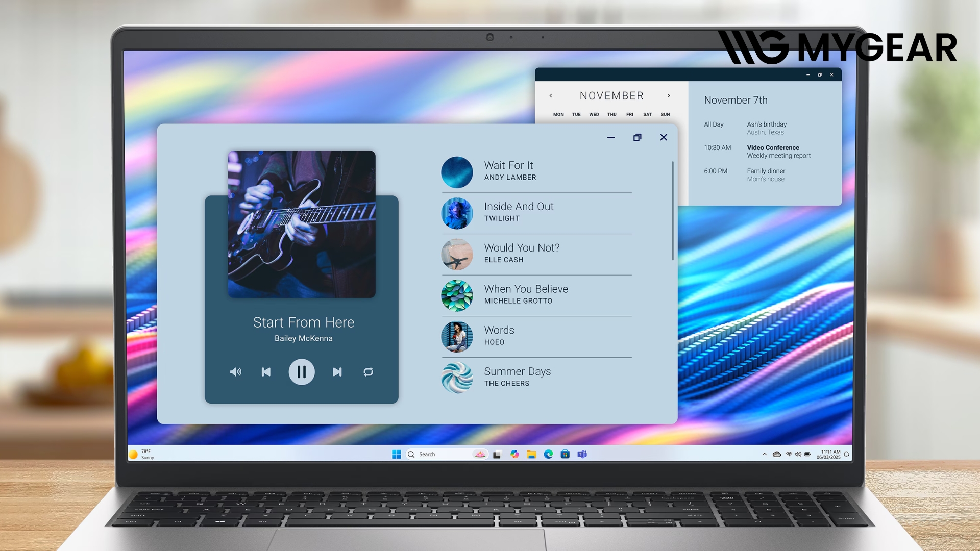Mute the music player volume

(x=235, y=372)
